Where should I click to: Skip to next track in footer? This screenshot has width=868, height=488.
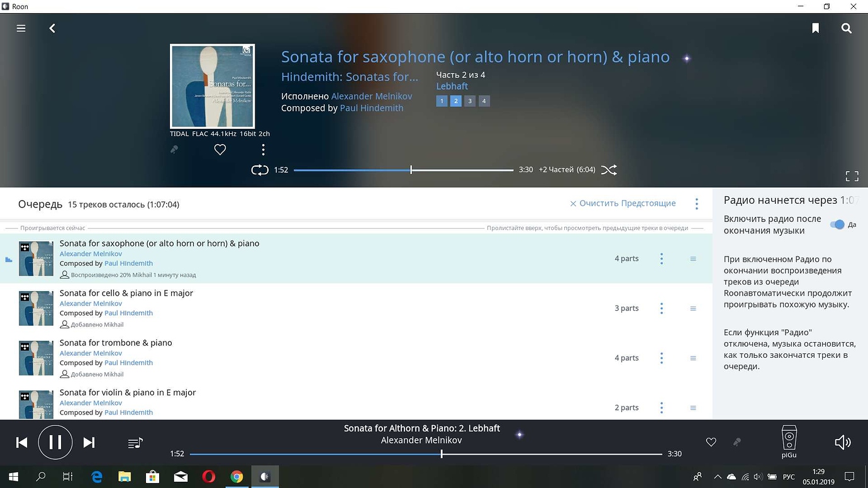tap(89, 443)
